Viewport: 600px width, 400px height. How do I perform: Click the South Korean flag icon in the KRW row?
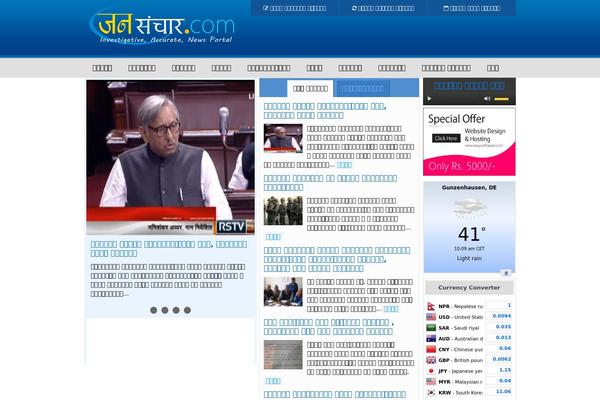click(x=431, y=392)
